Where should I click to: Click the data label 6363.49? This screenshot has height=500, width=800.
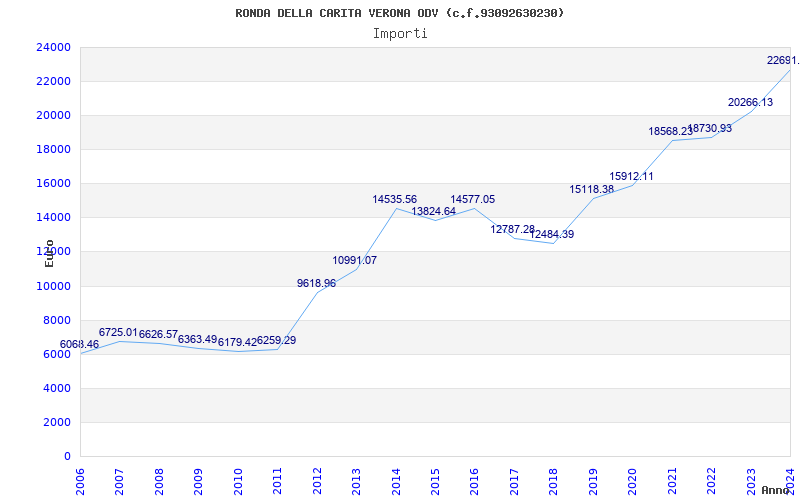tap(197, 340)
